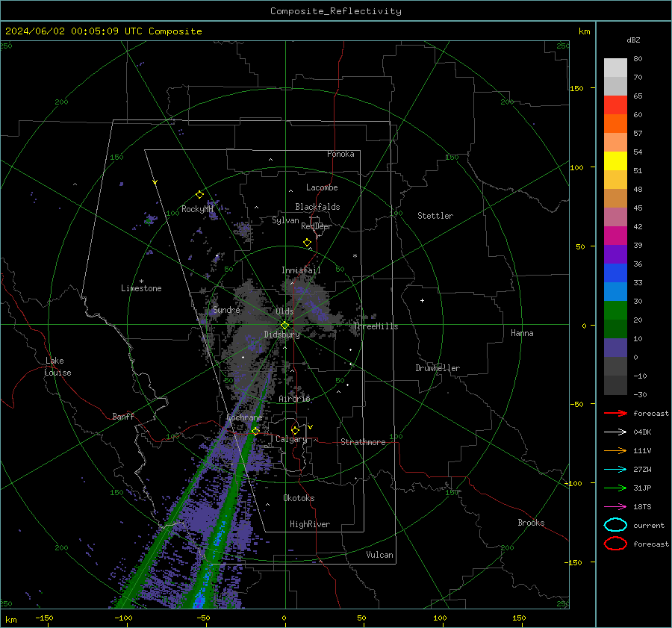Click the yellow diamond marker near RedDeer
This screenshot has width=672, height=628.
(307, 243)
